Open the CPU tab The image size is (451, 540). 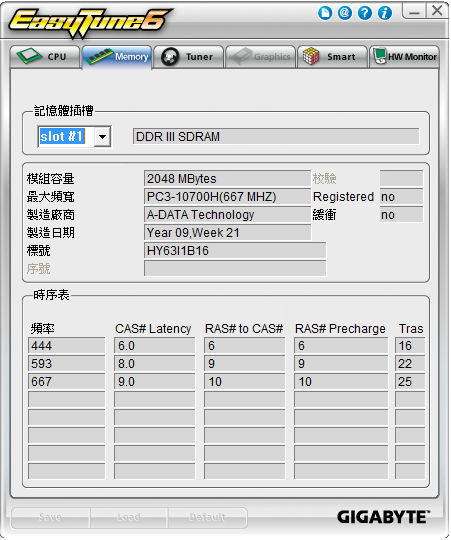click(45, 56)
